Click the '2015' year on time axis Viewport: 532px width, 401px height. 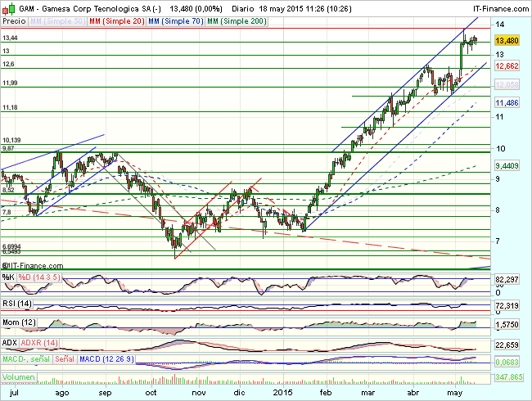point(283,393)
